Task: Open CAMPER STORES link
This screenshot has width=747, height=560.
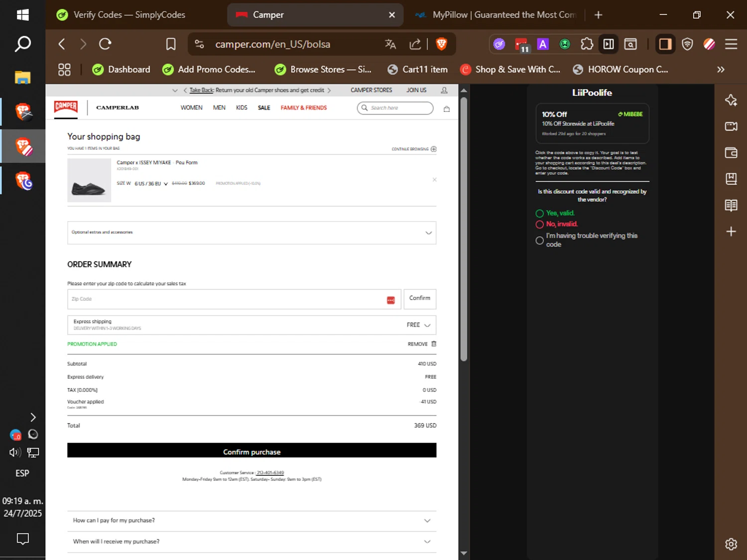Action: tap(372, 90)
